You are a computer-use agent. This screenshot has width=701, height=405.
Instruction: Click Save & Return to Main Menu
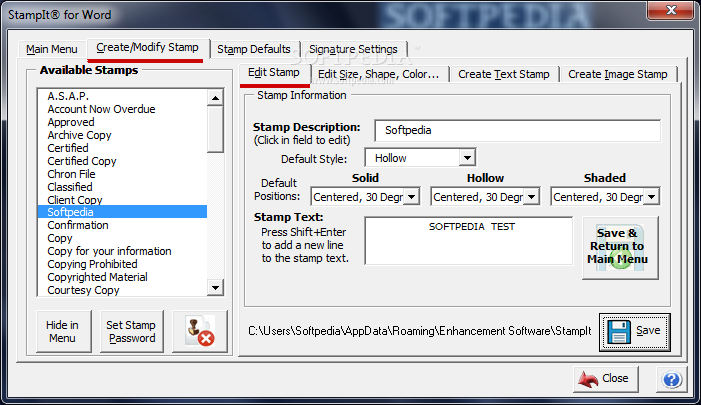click(620, 248)
